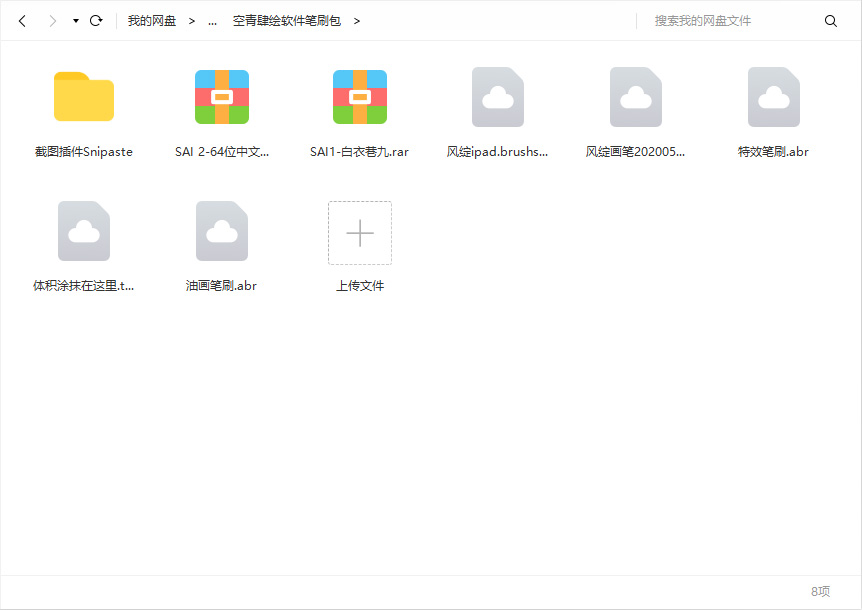
Task: Go back with the left arrow
Action: (22, 21)
